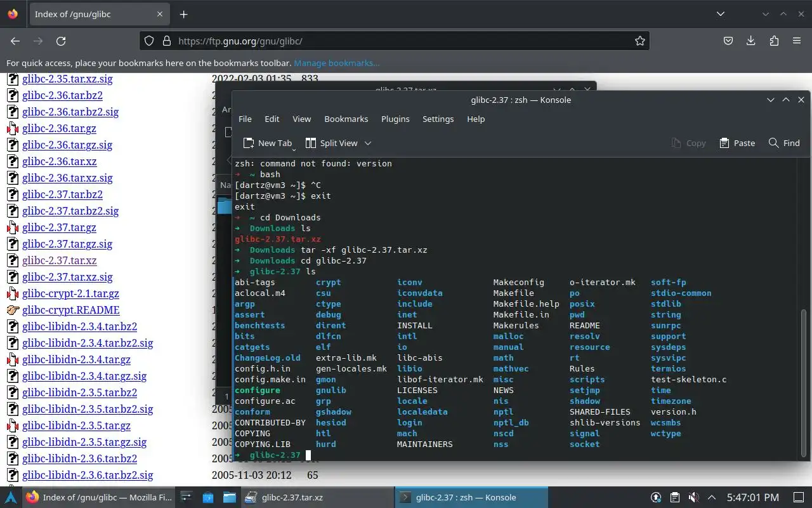Open the glibc-2.36.tar.xz.sig link
Screen dimensions: 812x508
pyautogui.click(x=67, y=178)
